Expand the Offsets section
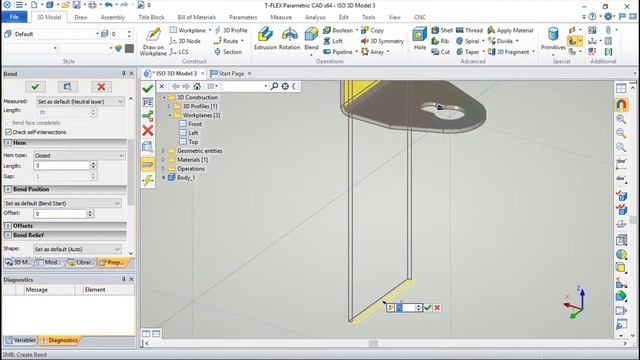640x360 pixels. click(x=8, y=226)
